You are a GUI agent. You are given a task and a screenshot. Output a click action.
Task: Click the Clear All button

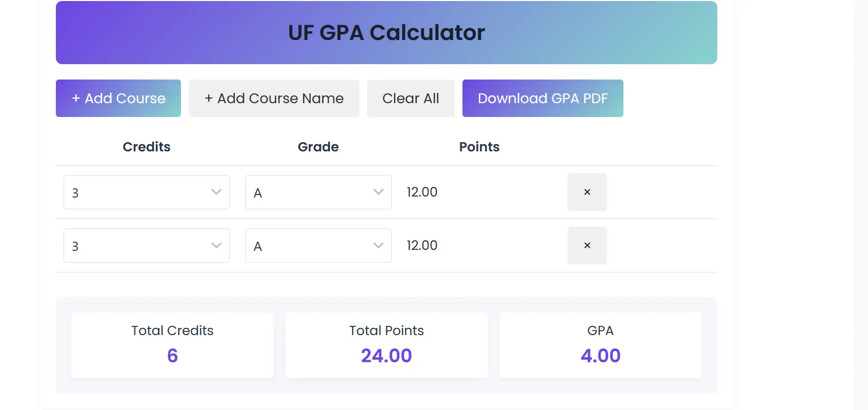point(411,98)
